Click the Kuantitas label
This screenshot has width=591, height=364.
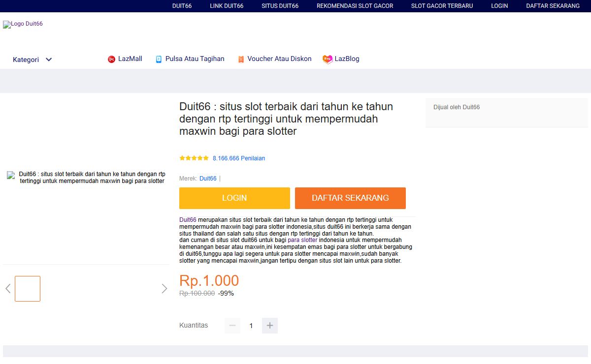pos(194,325)
